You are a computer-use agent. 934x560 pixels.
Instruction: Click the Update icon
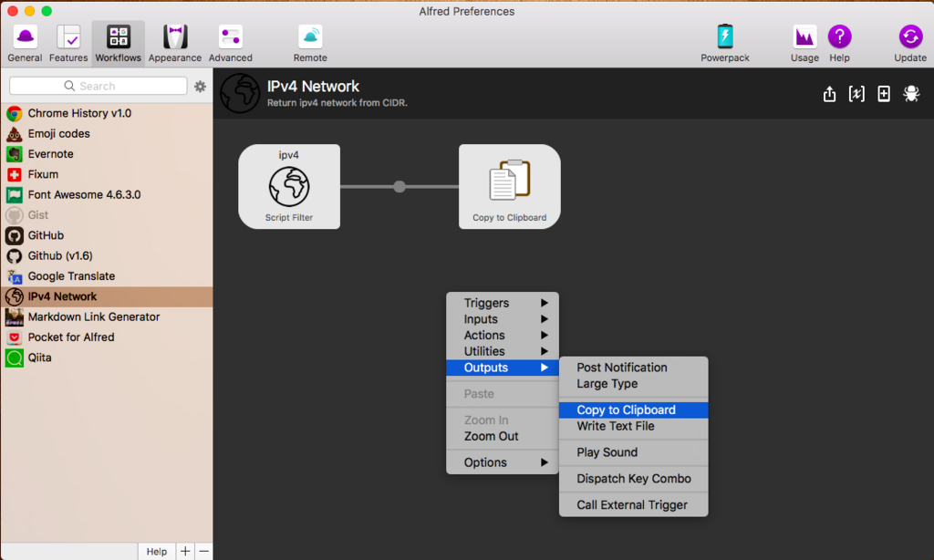910,36
